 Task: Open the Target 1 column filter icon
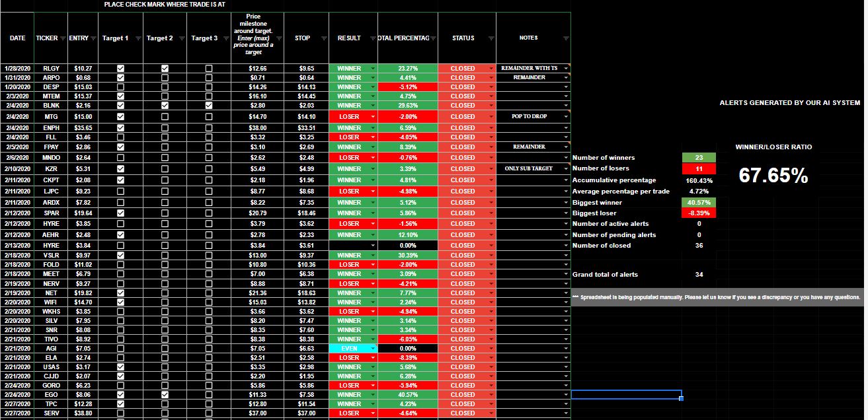click(x=138, y=39)
